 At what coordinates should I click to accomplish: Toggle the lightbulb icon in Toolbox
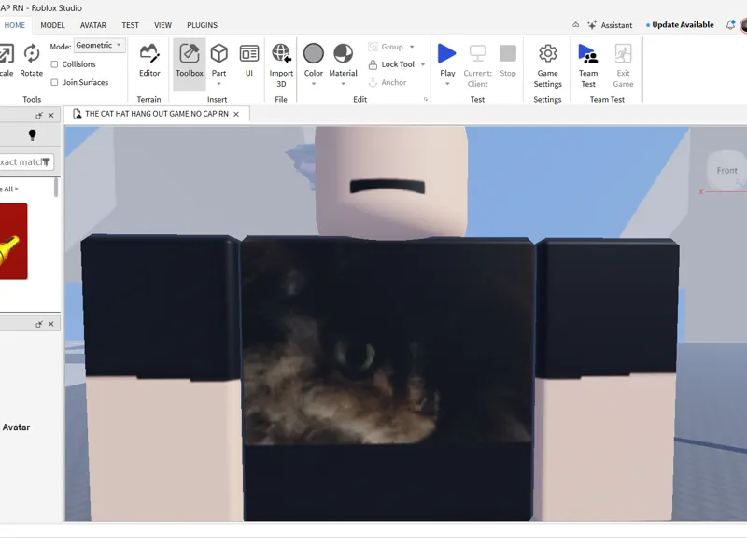tap(33, 134)
